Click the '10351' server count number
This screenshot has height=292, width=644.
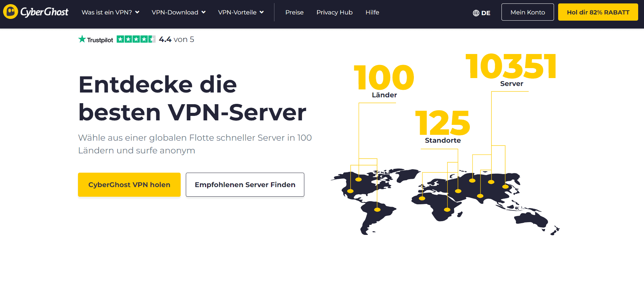coord(511,66)
